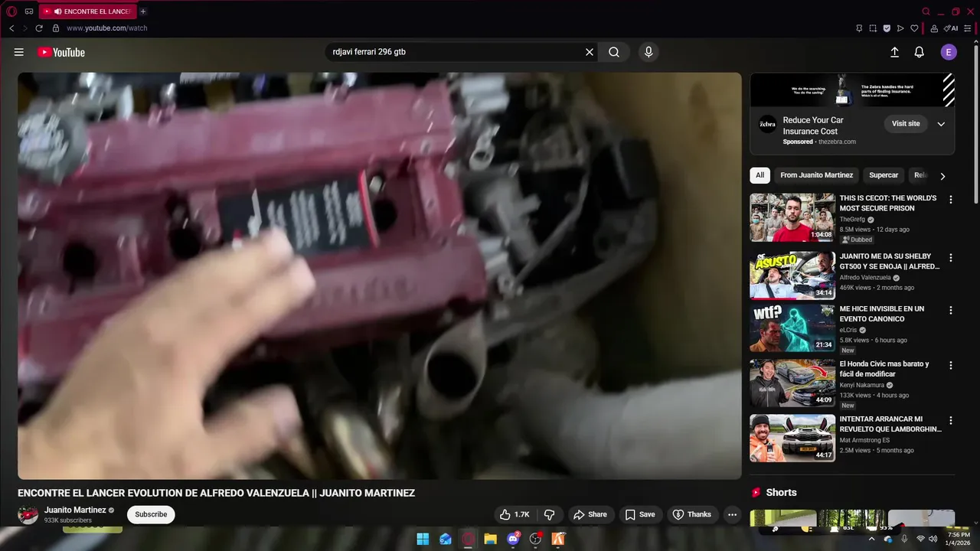The image size is (980, 551).
Task: Mute the tab via speaker icon
Action: click(x=57, y=11)
